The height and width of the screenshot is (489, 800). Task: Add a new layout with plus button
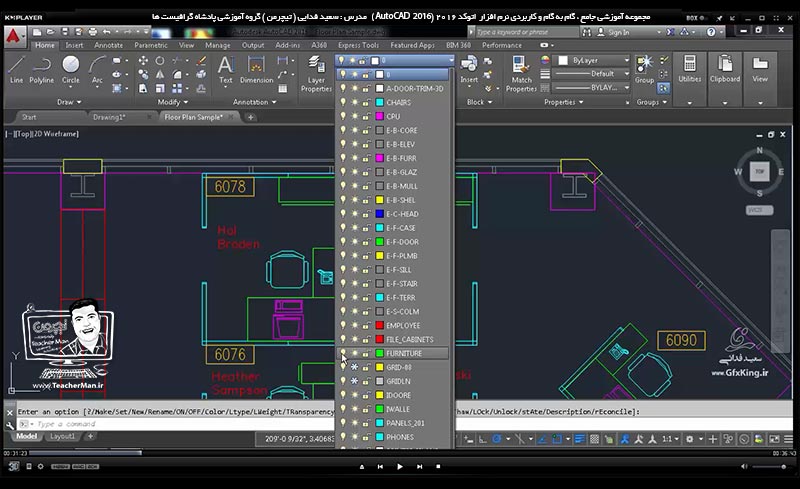pos(90,436)
